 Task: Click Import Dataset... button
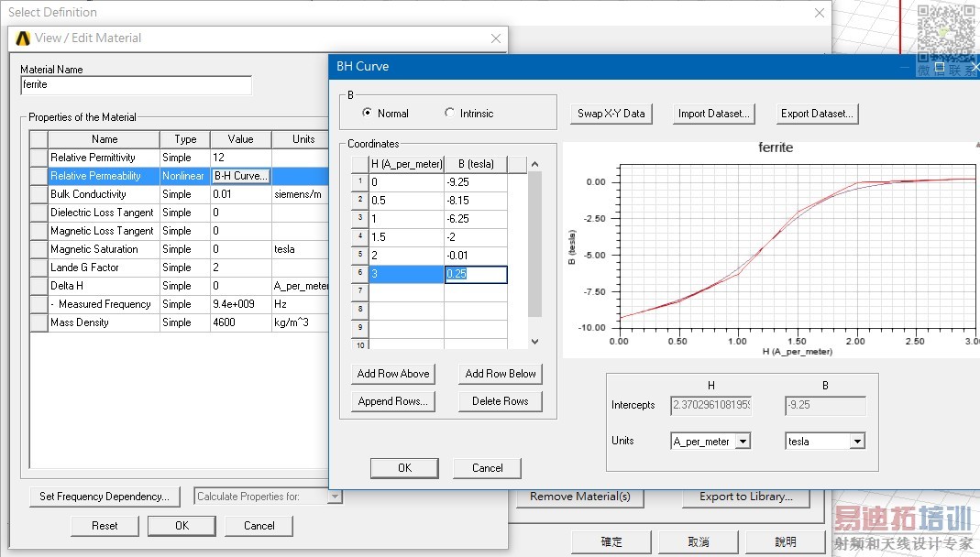[714, 114]
